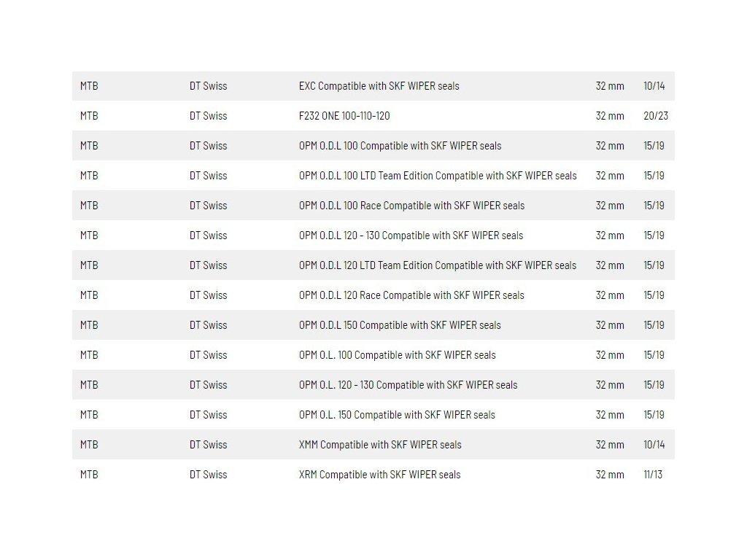Click the MTB cell in the EXC row
Image resolution: width=747 pixels, height=560 pixels.
click(89, 86)
